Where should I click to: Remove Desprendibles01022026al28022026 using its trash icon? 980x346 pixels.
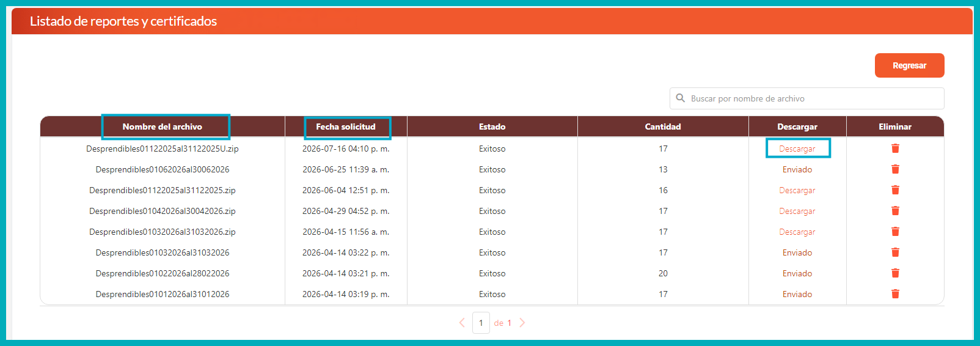click(x=895, y=273)
